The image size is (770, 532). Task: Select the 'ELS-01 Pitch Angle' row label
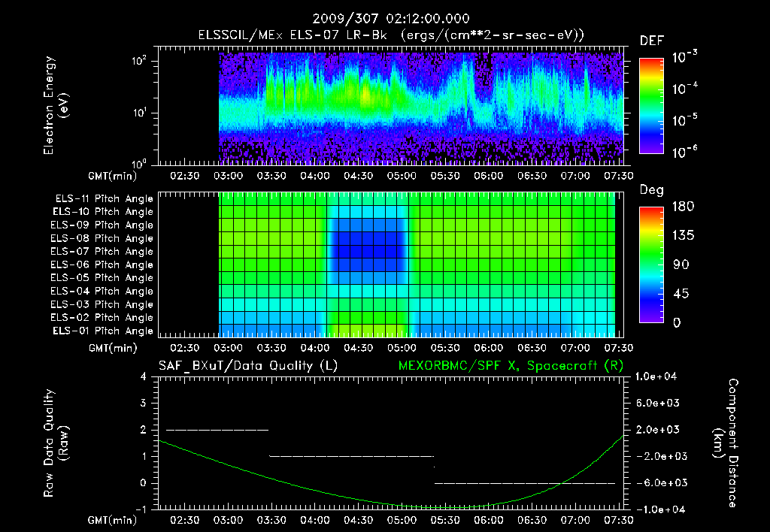[x=103, y=331]
